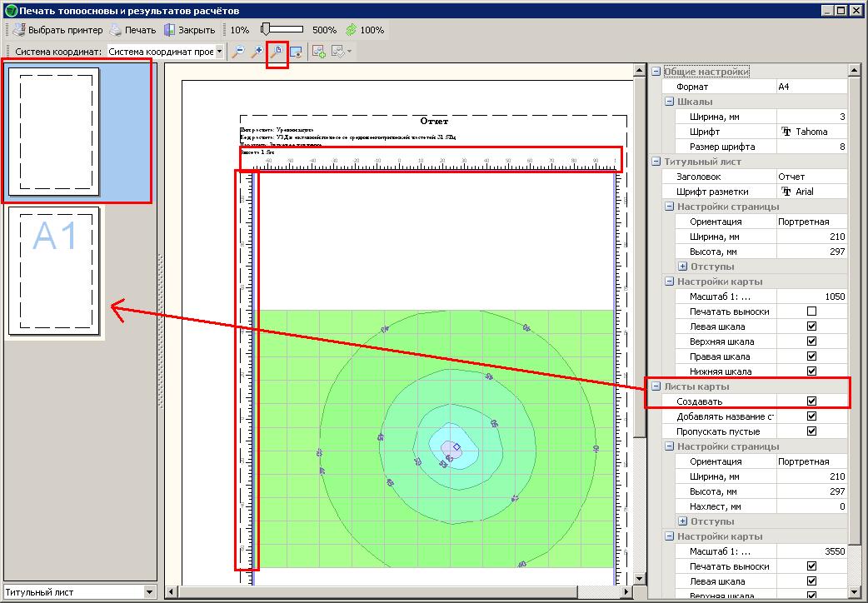Select the title page thumbnail
This screenshot has height=603, width=868.
click(x=54, y=129)
